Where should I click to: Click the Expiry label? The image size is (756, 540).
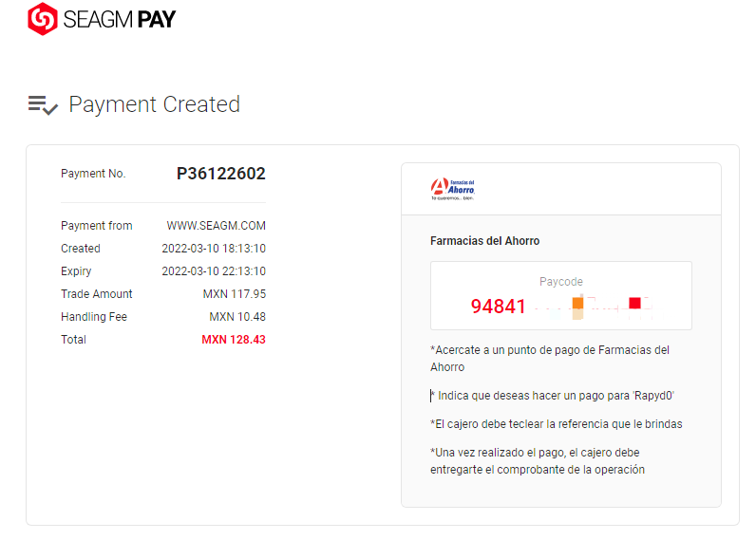pos(76,271)
